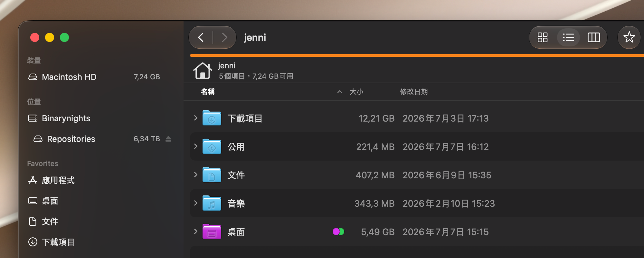Click the jenni home house icon

point(203,71)
